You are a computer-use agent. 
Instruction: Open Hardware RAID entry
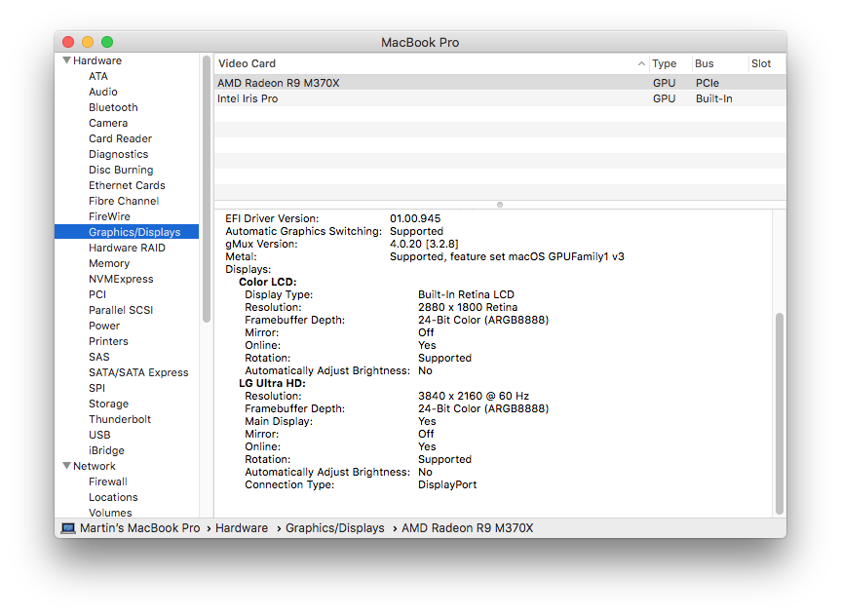127,248
